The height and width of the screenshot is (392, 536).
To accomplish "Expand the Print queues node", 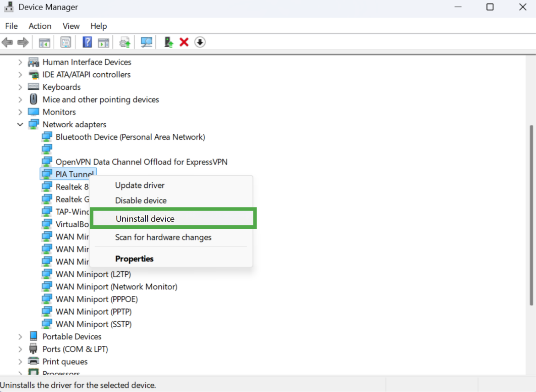I will [20, 362].
